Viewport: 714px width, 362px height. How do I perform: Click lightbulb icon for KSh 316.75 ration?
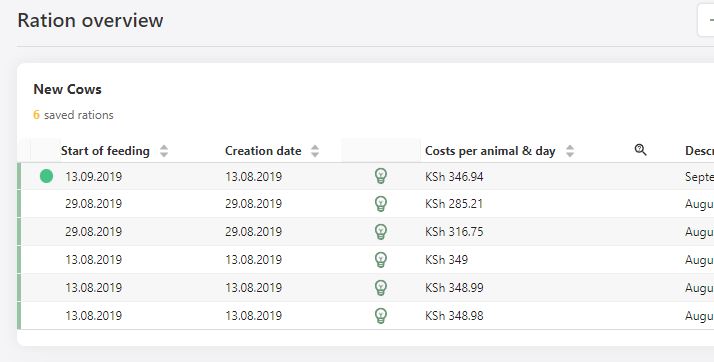[x=381, y=231]
